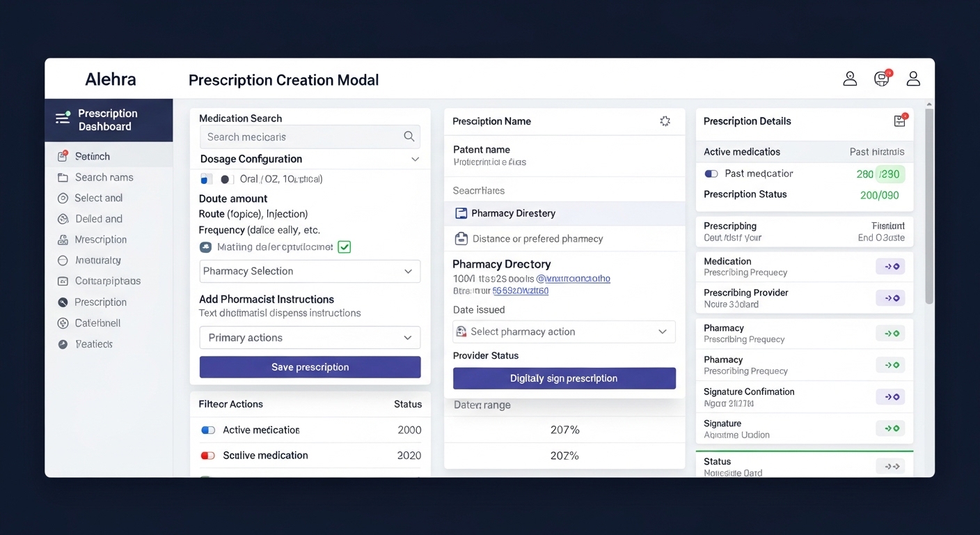Click the search magnifier in Medication Search
This screenshot has width=980, height=535.
coord(409,137)
